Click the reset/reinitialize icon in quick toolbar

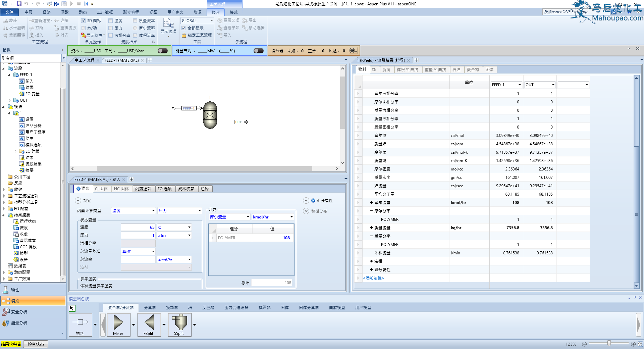(86, 4)
